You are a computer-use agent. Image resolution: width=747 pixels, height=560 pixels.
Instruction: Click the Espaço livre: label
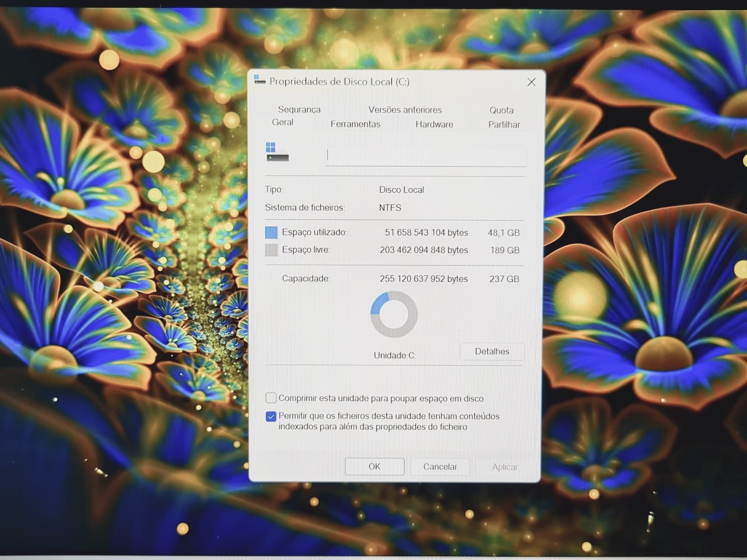tap(306, 250)
